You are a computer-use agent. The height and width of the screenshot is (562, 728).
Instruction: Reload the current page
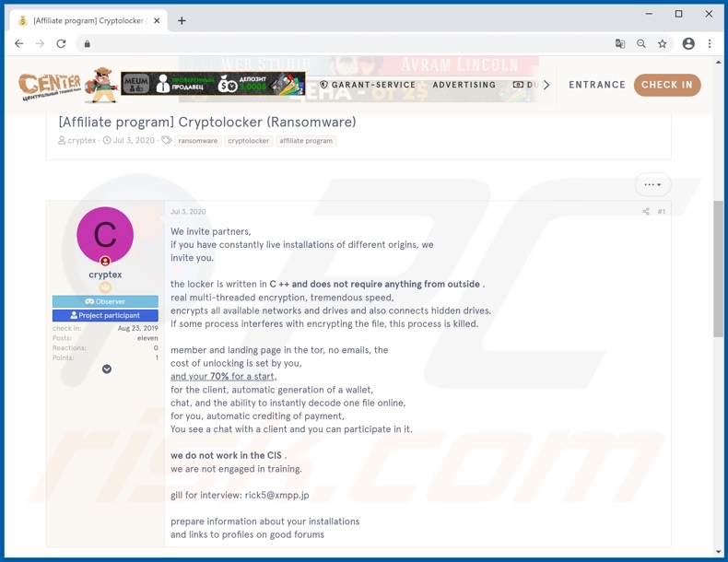tap(61, 43)
